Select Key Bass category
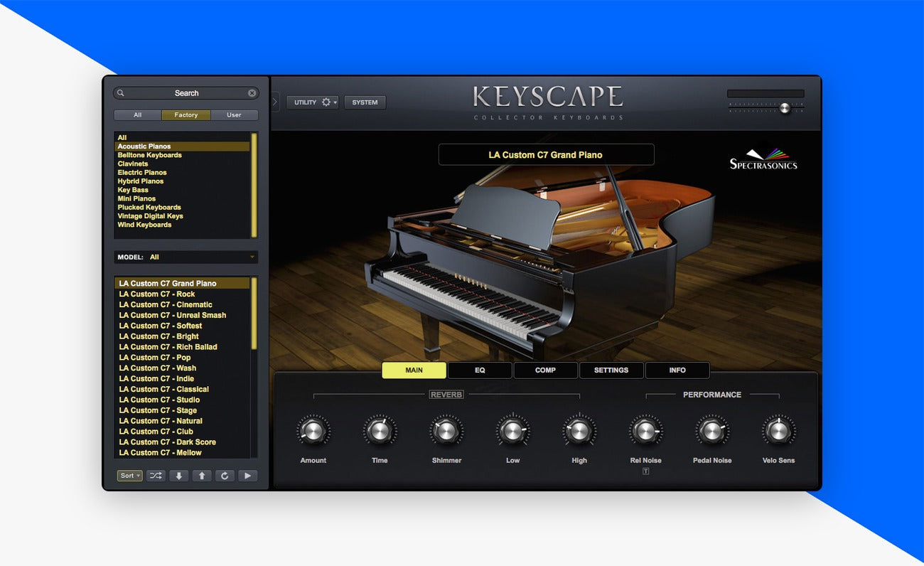 (183, 190)
